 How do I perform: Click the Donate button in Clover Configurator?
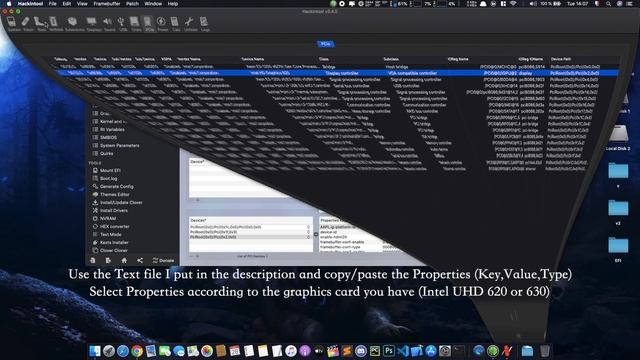(x=163, y=260)
